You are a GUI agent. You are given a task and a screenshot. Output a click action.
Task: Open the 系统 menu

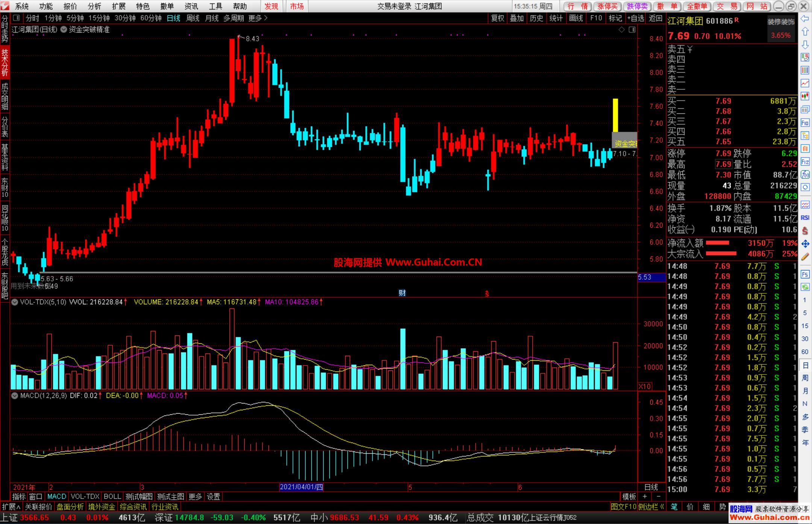coord(22,6)
